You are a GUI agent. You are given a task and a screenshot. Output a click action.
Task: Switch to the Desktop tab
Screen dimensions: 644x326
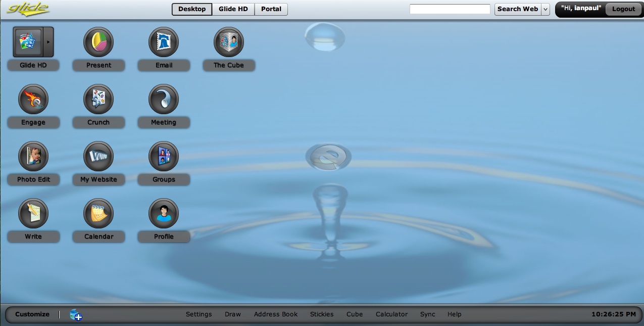click(x=192, y=9)
